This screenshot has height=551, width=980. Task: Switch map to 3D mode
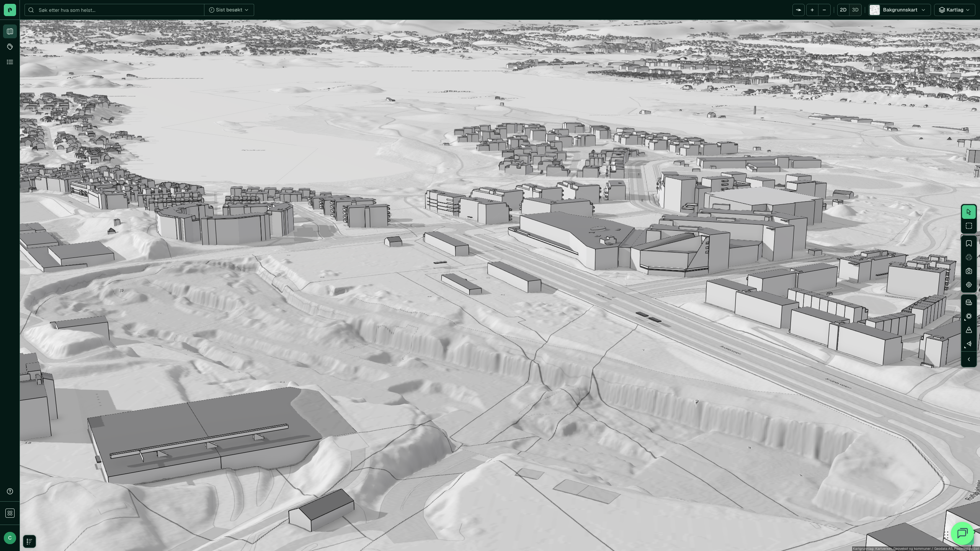click(855, 10)
